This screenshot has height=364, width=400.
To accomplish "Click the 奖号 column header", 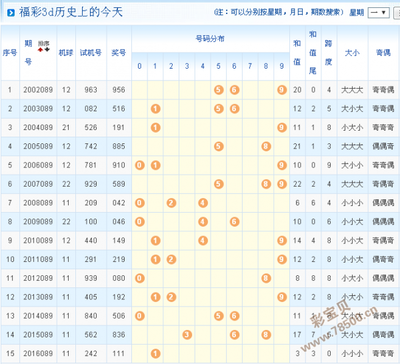I will [x=119, y=53].
